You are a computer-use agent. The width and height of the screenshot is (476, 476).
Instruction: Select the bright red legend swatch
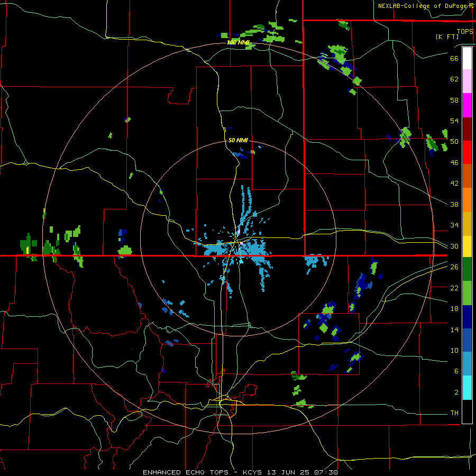[x=467, y=152]
